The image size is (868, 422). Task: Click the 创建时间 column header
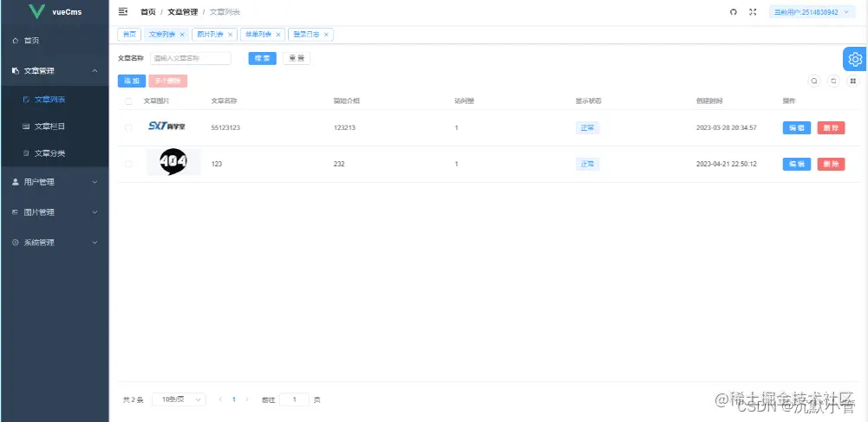[x=709, y=101]
